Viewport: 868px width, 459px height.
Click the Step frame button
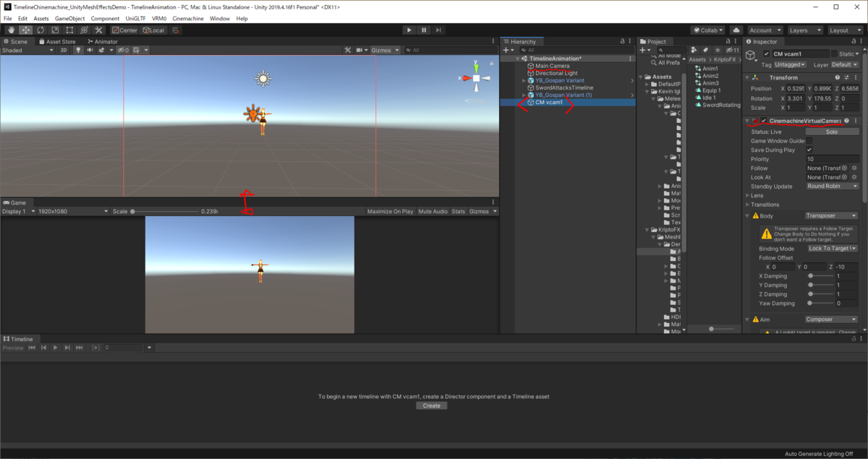(x=438, y=30)
